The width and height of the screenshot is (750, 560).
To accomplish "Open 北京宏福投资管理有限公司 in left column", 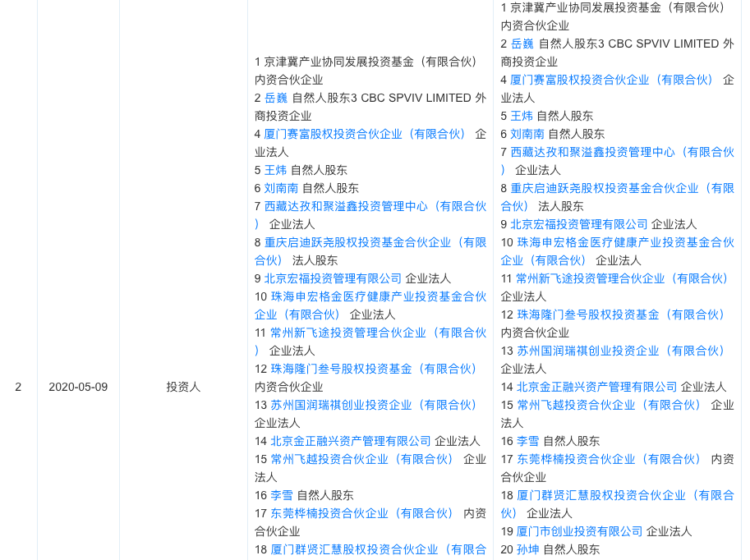I will tap(333, 279).
